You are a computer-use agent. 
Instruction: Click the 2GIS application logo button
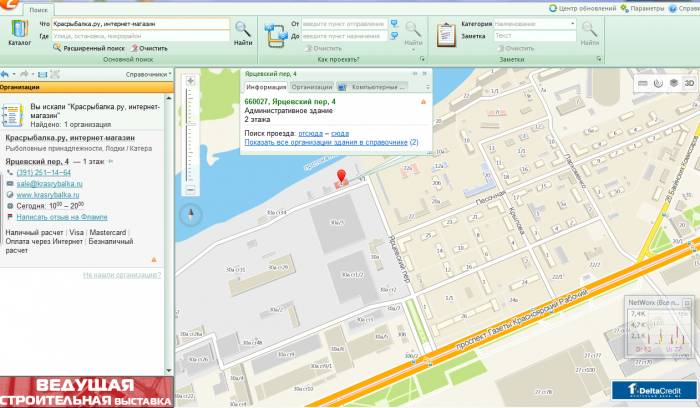pyautogui.click(x=8, y=5)
